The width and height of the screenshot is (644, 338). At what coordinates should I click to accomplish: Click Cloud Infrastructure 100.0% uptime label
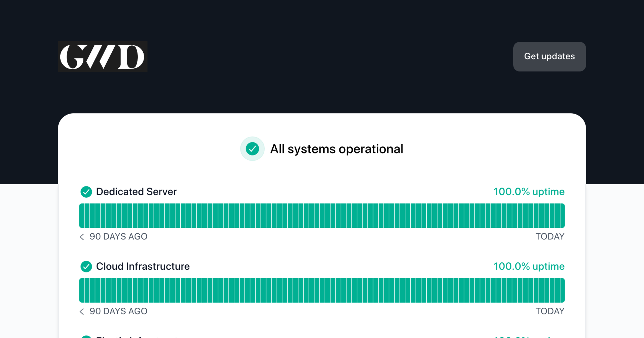click(x=529, y=266)
